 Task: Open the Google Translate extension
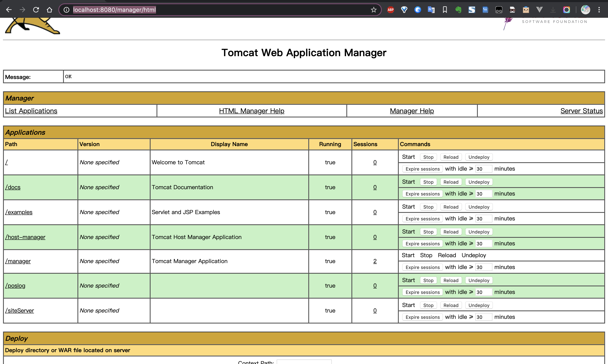click(431, 10)
